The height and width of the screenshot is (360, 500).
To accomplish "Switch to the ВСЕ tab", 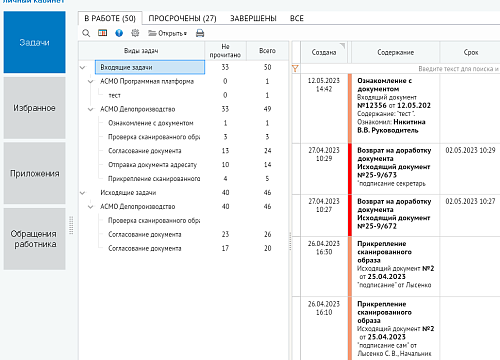I will pyautogui.click(x=297, y=18).
